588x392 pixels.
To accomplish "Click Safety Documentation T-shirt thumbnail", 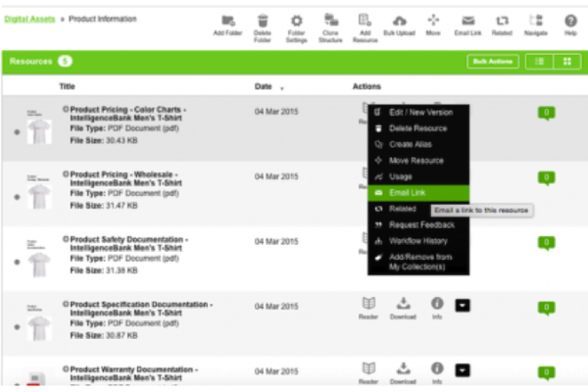I will (39, 264).
